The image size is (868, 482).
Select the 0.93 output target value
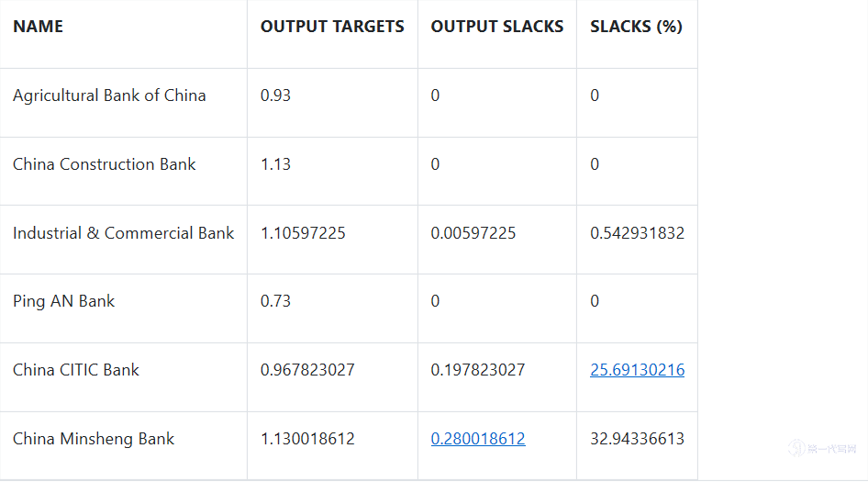(x=275, y=95)
